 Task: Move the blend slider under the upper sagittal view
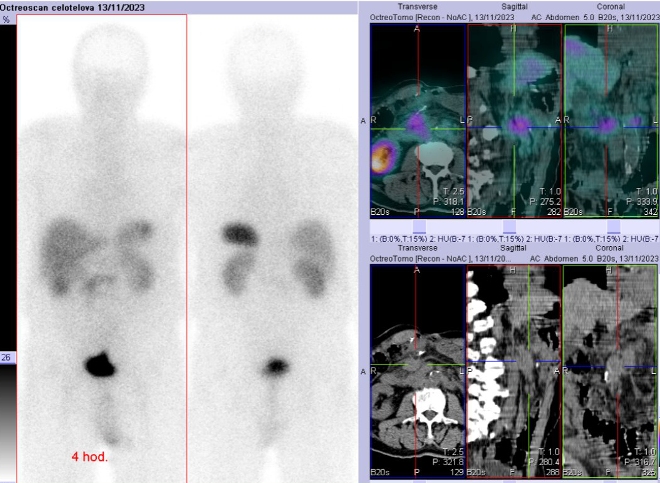pos(510,227)
